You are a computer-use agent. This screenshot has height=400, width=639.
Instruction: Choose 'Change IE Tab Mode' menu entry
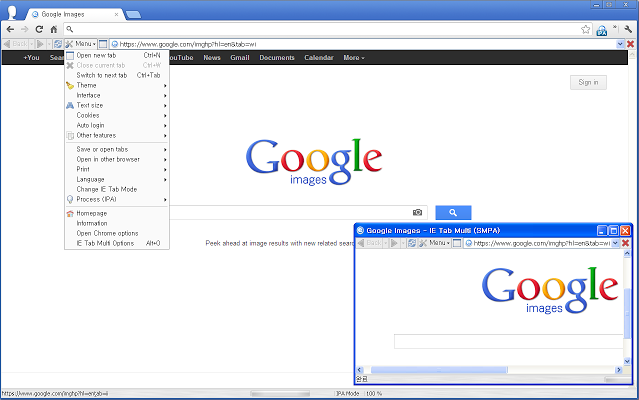(107, 189)
